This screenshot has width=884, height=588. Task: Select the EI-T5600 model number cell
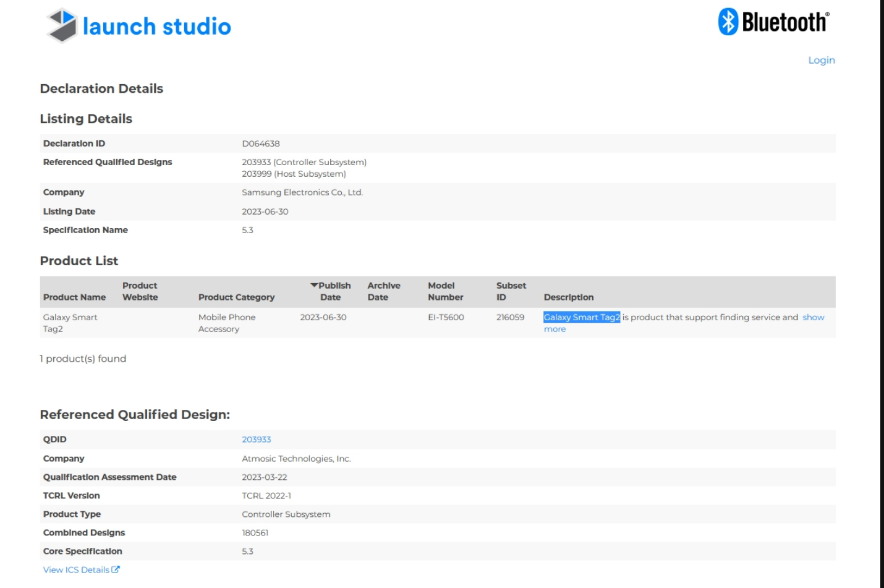pos(446,317)
